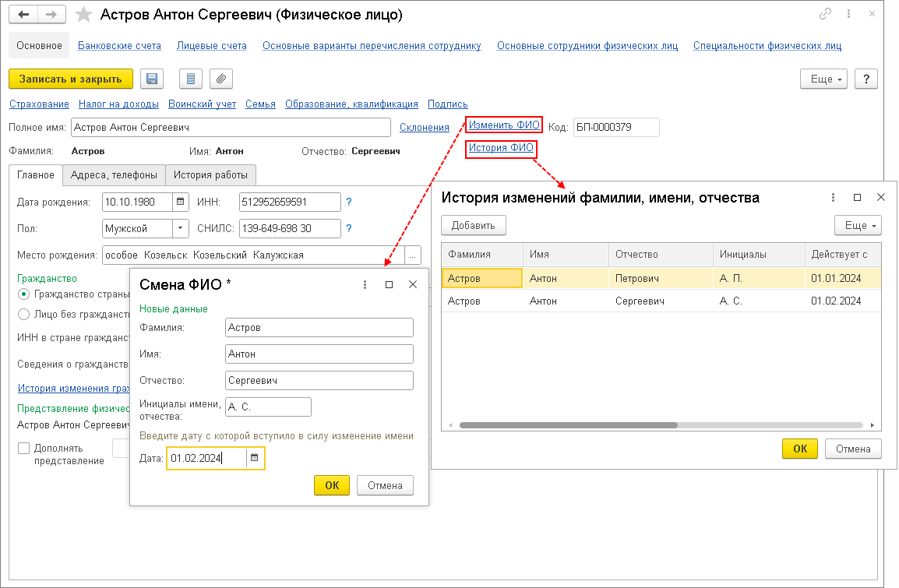Click Инициалы field containing А. С.
The image size is (899, 588).
268,407
